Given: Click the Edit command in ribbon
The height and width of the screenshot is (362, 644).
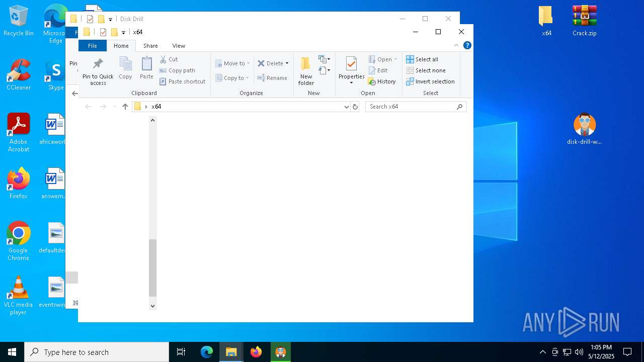Looking at the screenshot, I should (378, 70).
